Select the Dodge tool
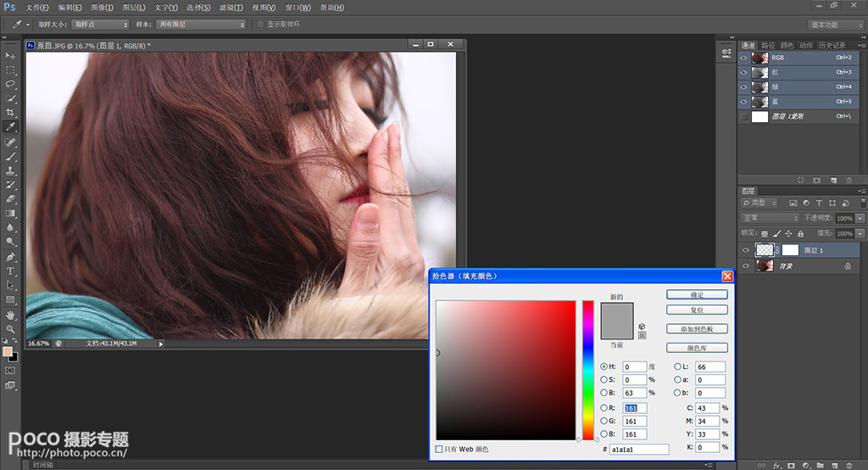 click(10, 242)
